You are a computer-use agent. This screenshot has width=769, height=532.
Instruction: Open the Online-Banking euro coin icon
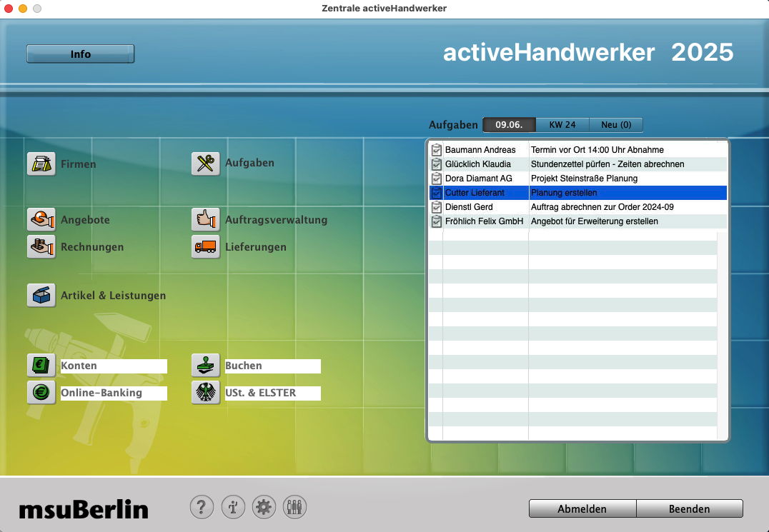pyautogui.click(x=41, y=392)
